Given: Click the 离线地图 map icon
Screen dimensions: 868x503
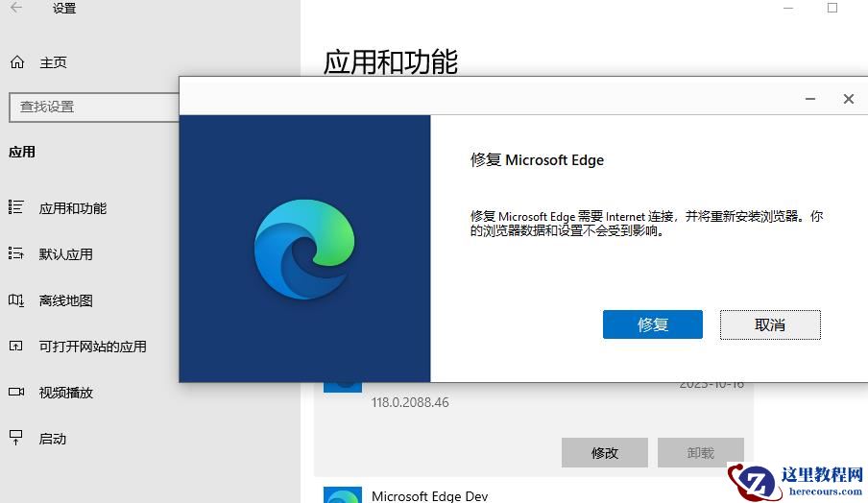Looking at the screenshot, I should click(x=16, y=299).
